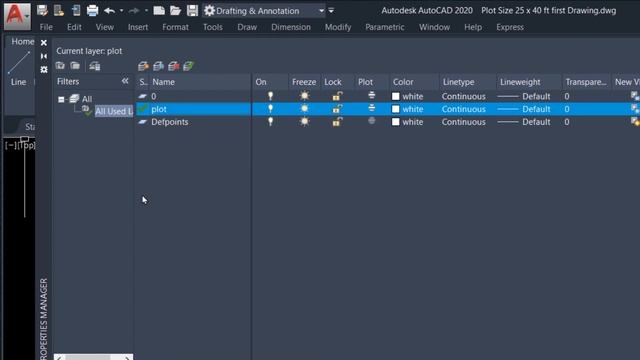Select the Defpoints layer name
Image resolution: width=640 pixels, height=360 pixels.
click(170, 122)
